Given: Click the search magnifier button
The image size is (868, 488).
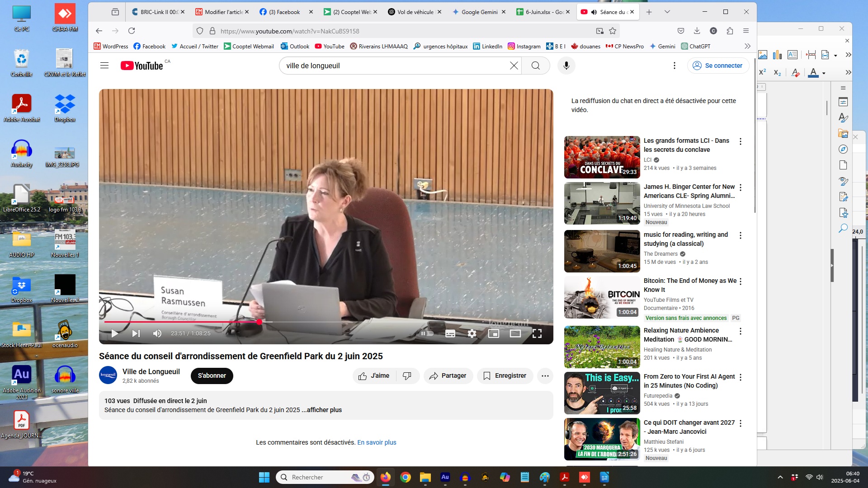Looking at the screenshot, I should [x=535, y=66].
